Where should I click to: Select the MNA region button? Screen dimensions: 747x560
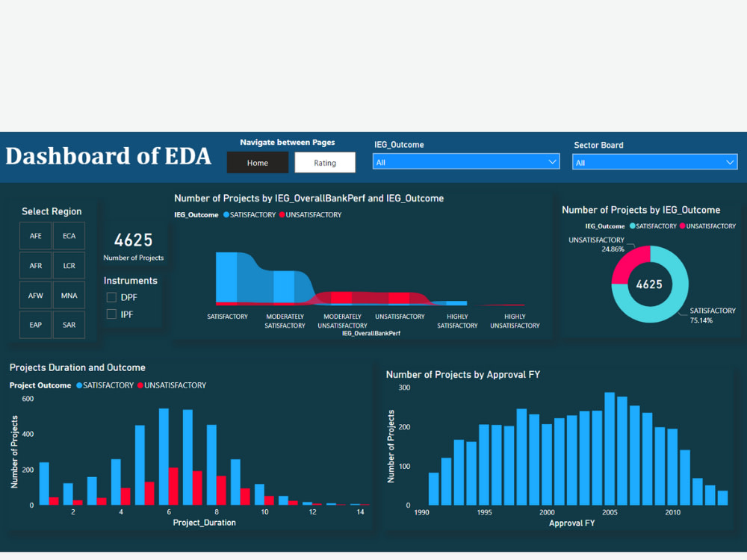(x=69, y=295)
